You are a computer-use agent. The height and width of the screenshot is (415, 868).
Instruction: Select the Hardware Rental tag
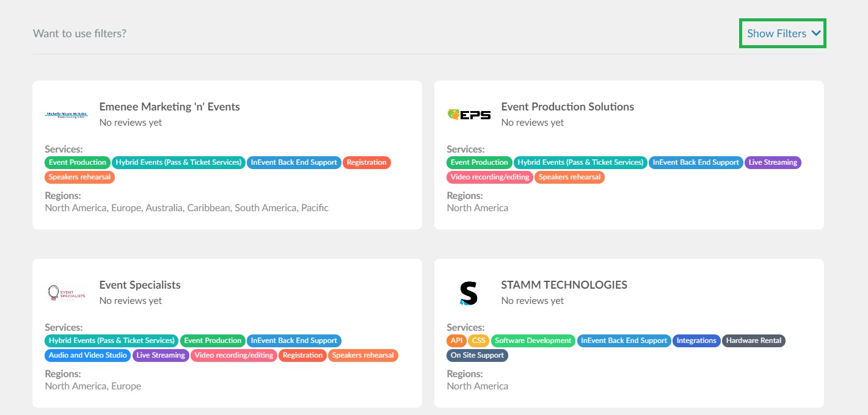[x=754, y=341]
